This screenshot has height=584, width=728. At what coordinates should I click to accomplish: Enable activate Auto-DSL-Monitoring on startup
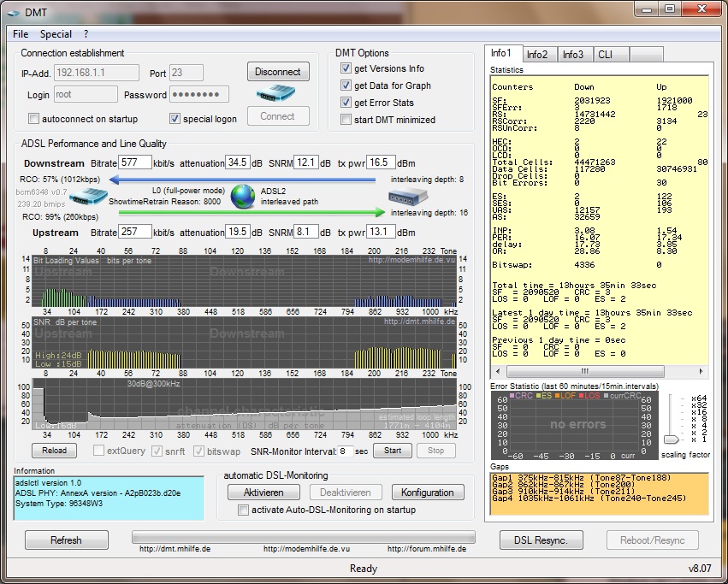coord(244,510)
